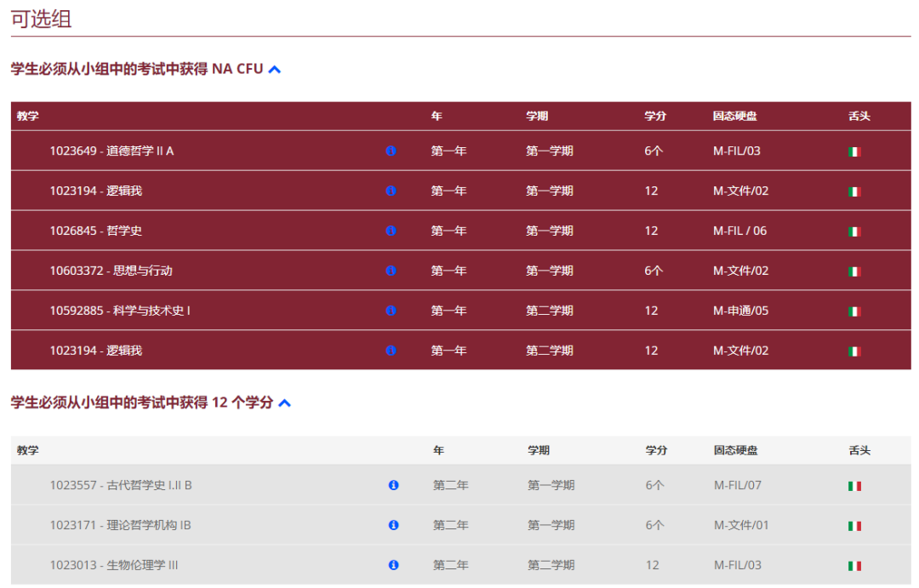Click the 固态硬盘 header in the dark red table
The width and height of the screenshot is (919, 588).
coord(735,116)
